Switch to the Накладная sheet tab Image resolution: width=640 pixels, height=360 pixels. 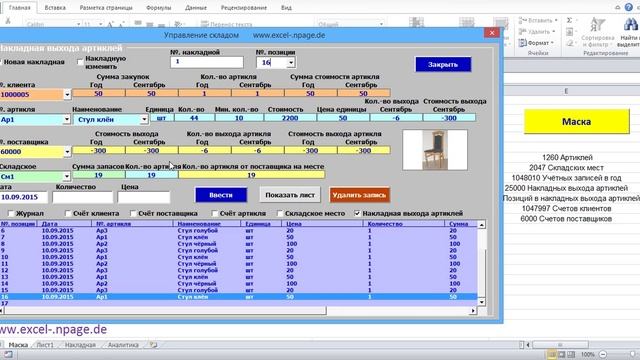click(80, 345)
